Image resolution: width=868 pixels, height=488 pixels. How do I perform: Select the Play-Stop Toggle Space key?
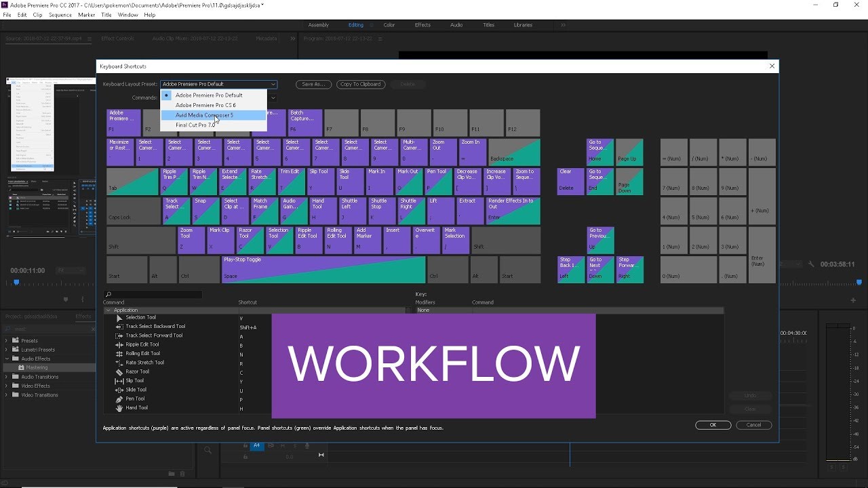click(x=323, y=269)
